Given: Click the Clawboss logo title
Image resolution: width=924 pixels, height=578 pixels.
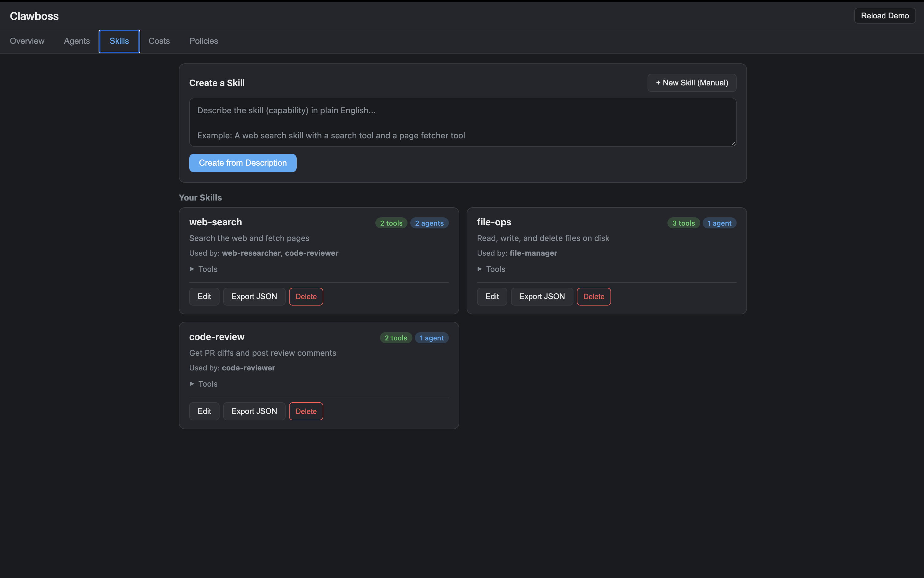Looking at the screenshot, I should pos(34,16).
